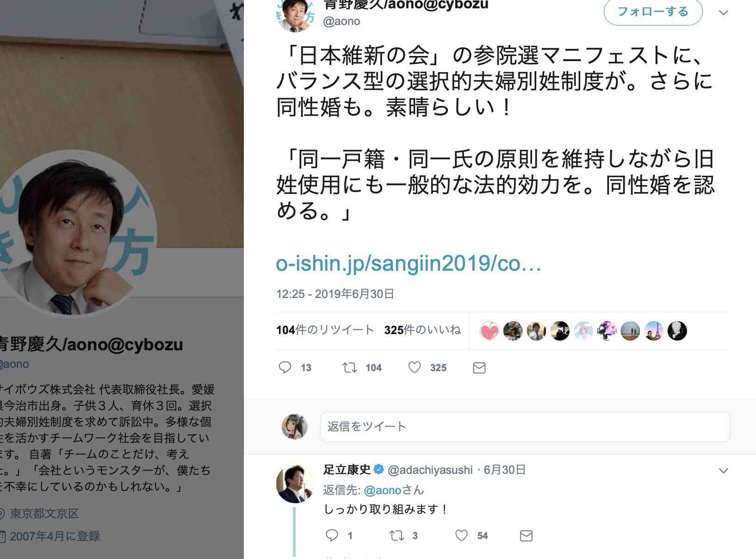This screenshot has height=559, width=756.
Task: Open the heart avatar liker profile
Action: [x=490, y=331]
